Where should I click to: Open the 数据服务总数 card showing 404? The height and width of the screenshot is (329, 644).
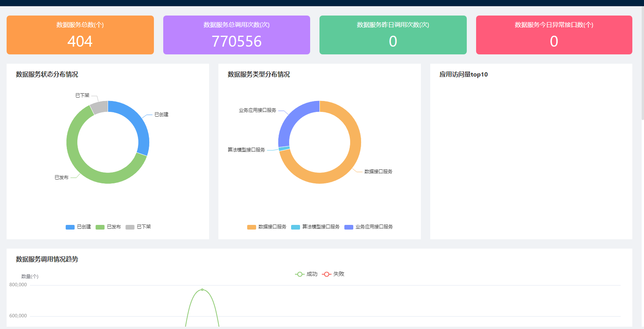click(x=80, y=35)
